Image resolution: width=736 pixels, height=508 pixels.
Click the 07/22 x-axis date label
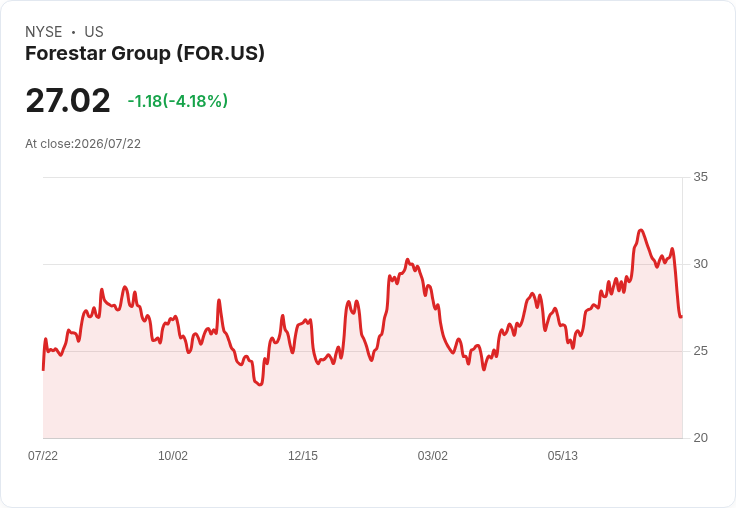tap(43, 455)
